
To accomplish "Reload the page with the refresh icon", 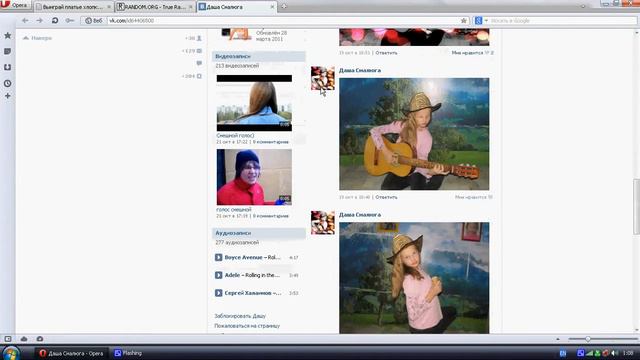I will point(55,20).
